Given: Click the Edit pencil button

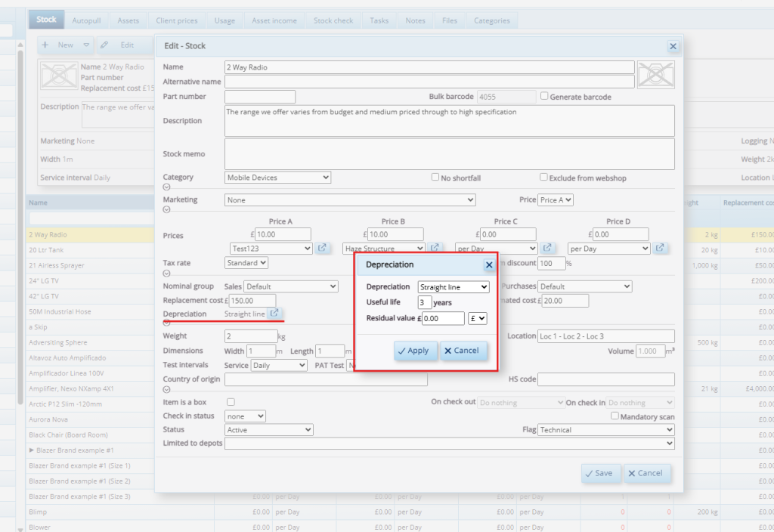Looking at the screenshot, I should coord(123,45).
